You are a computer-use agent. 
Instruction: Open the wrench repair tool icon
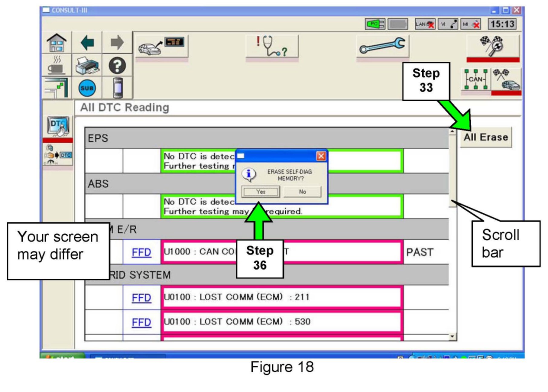(382, 47)
